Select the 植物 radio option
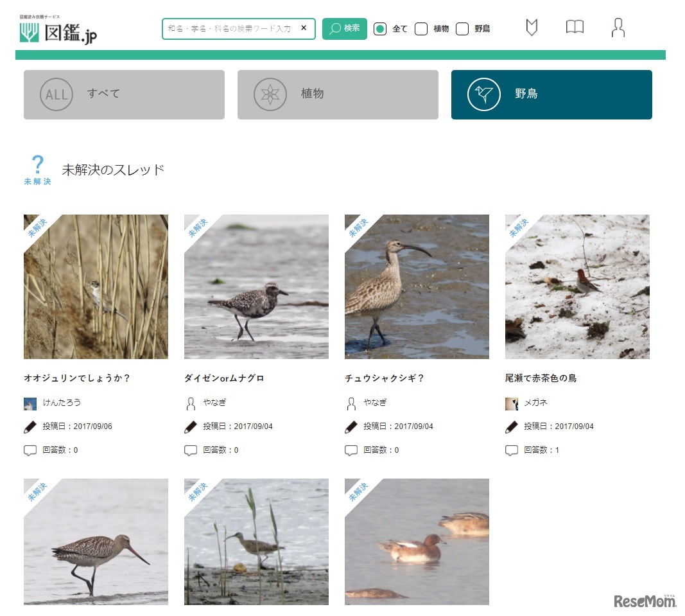Image resolution: width=685 pixels, height=616 pixels. [x=421, y=29]
